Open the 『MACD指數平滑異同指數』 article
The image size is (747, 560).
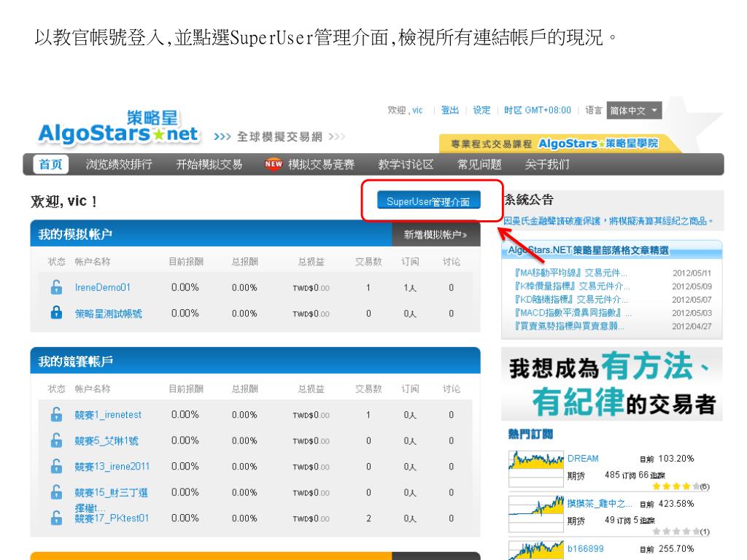tap(573, 313)
